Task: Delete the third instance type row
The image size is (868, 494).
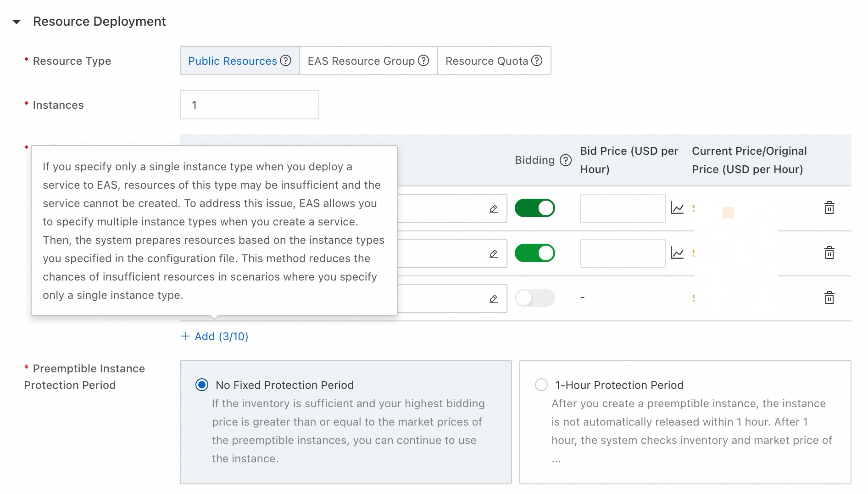Action: 829,298
